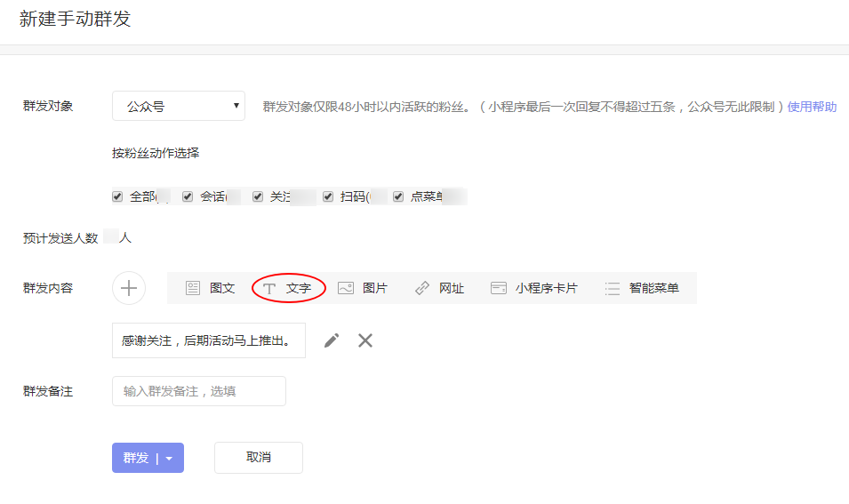Click the 取消 cancel button

point(259,458)
